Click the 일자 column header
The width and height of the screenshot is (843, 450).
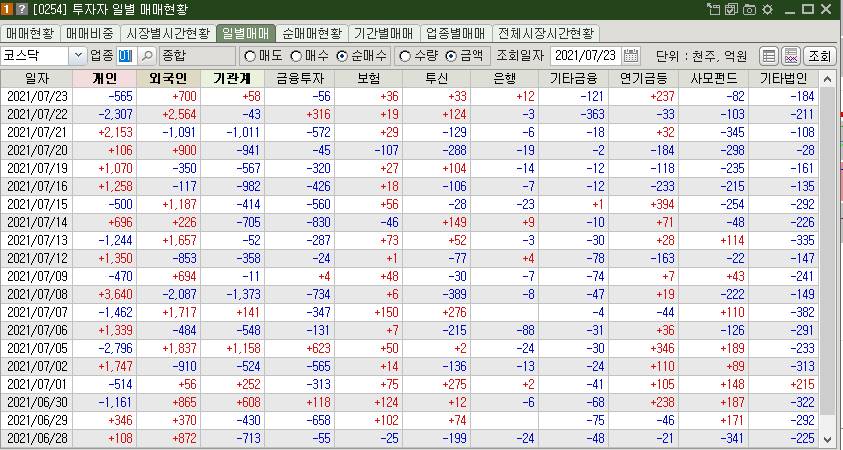(x=37, y=78)
